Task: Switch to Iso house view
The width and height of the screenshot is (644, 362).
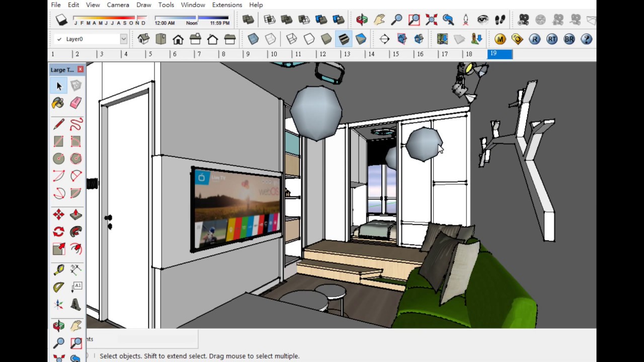Action: tap(143, 39)
